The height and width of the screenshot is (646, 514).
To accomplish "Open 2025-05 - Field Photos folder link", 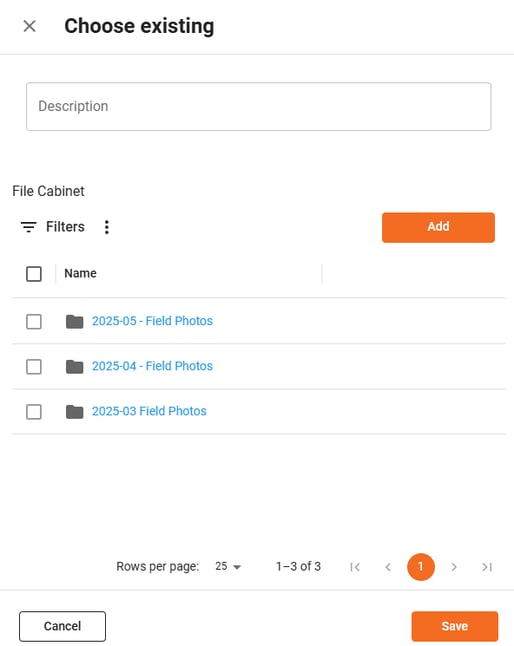I will click(152, 321).
